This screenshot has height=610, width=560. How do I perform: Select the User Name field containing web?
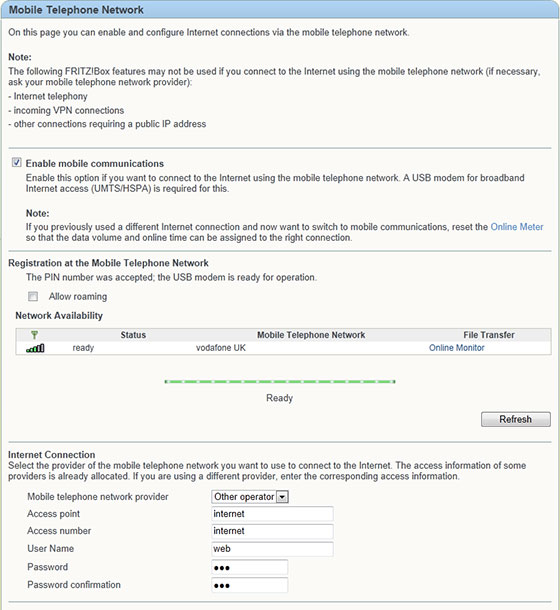pos(272,549)
